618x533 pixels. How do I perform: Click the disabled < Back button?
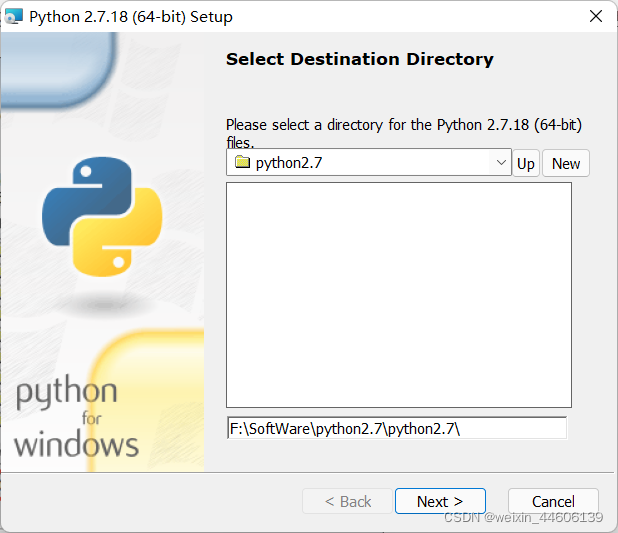coord(347,501)
